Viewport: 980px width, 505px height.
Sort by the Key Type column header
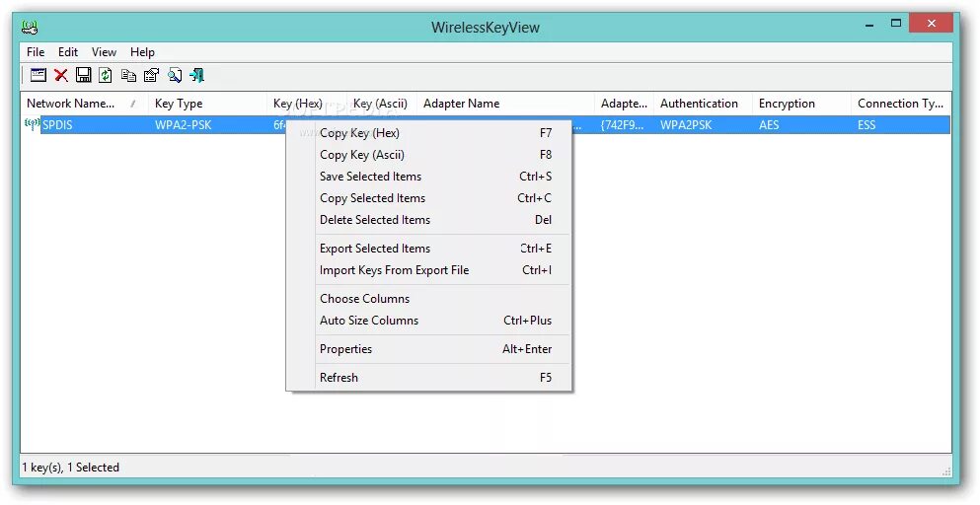207,104
